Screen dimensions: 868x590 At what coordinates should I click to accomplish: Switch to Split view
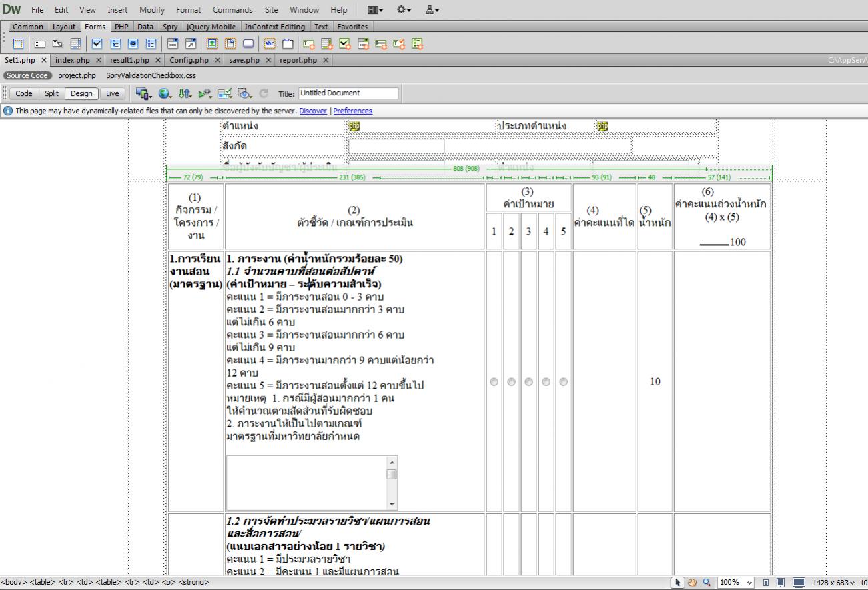(x=52, y=93)
